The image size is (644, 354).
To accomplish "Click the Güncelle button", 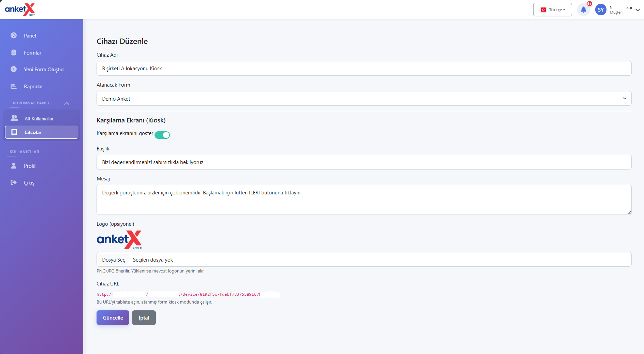I will (x=113, y=318).
